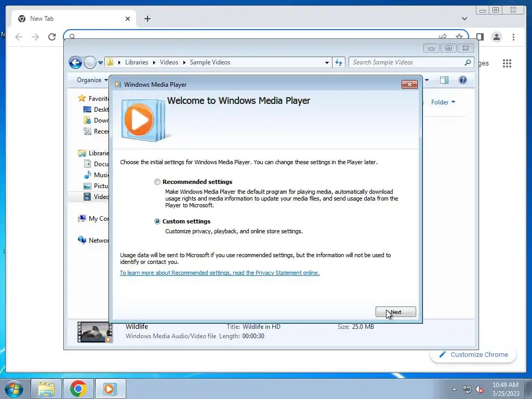Click the Chrome share page icon
This screenshot has height=399, width=532.
(443, 37)
